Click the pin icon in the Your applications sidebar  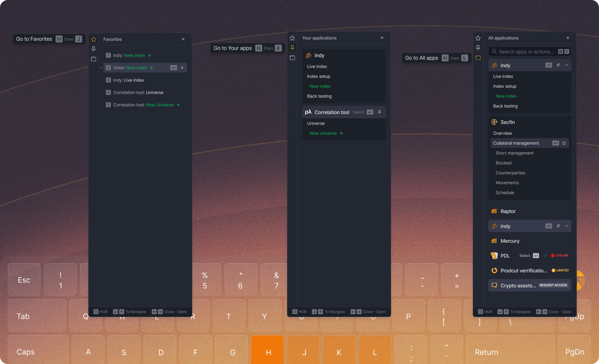pyautogui.click(x=292, y=48)
